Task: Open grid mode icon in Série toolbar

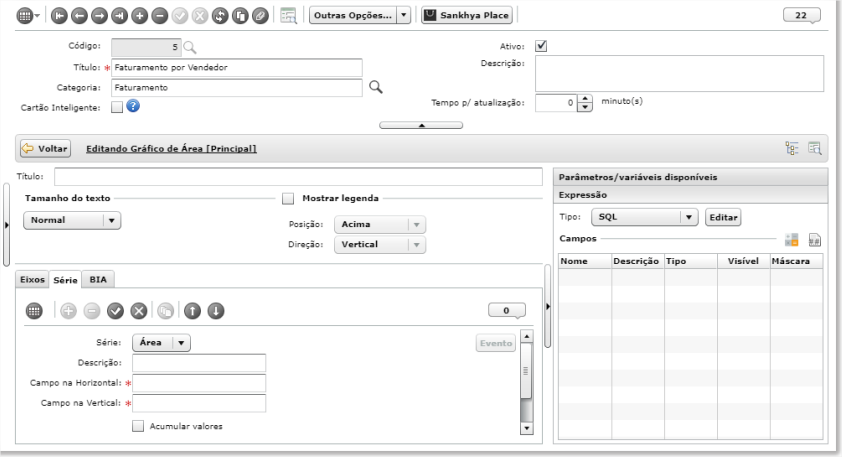Action: 34,310
